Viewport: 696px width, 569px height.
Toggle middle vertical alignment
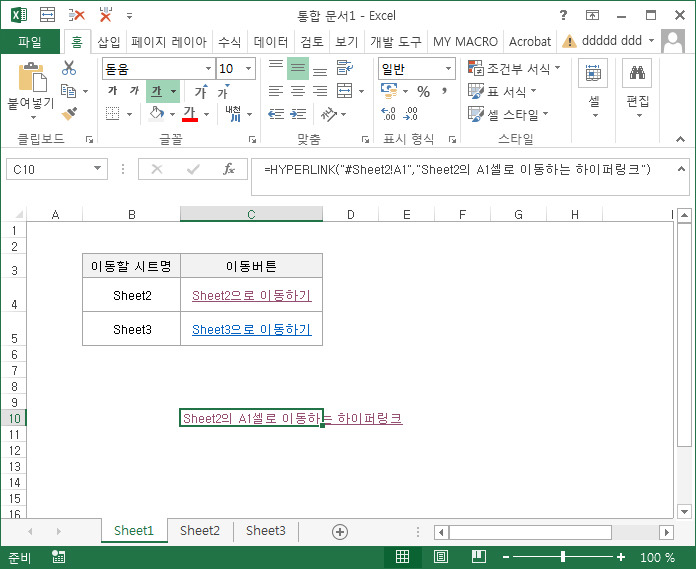point(298,68)
